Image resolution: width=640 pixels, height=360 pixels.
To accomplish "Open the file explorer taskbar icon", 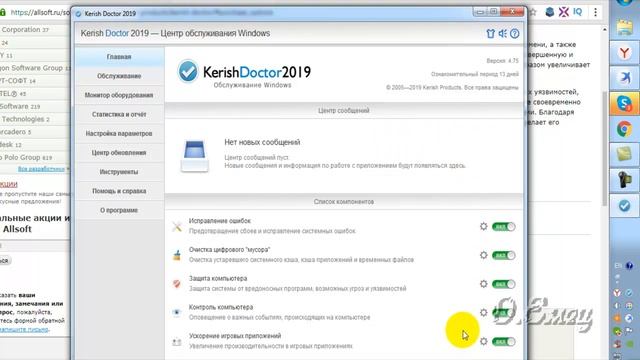I will point(624,28).
